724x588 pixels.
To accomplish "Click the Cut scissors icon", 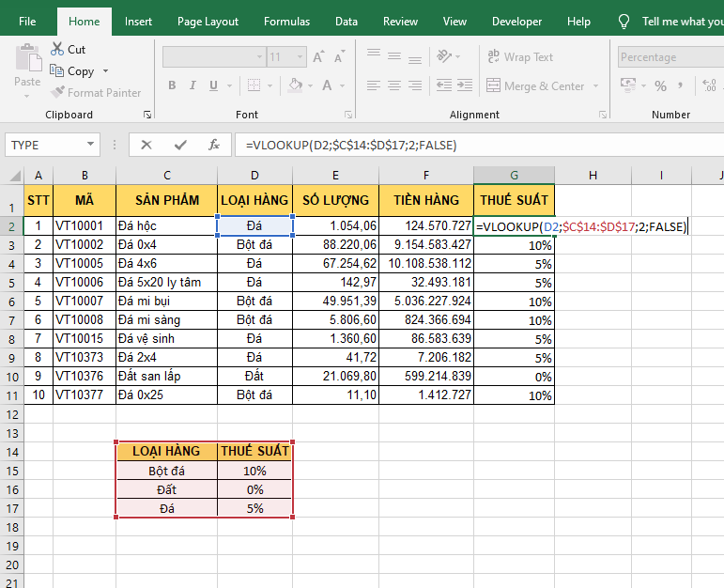I will click(56, 49).
